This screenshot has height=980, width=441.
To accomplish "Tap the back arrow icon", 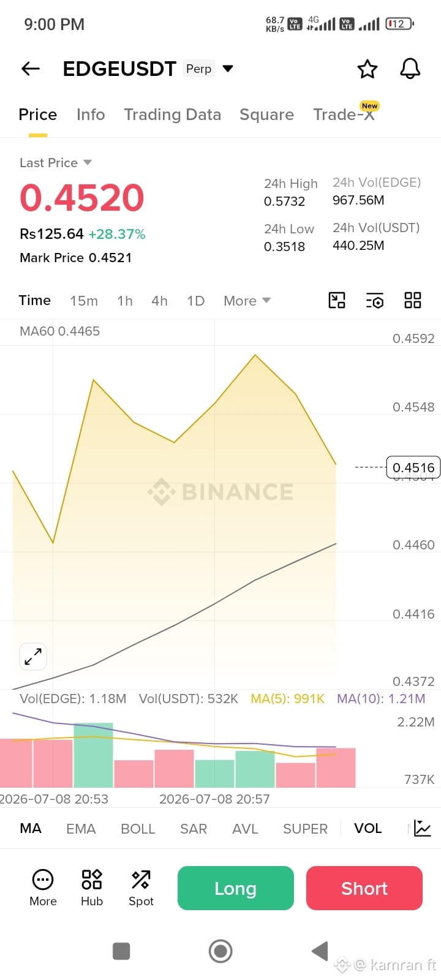I will click(x=31, y=69).
